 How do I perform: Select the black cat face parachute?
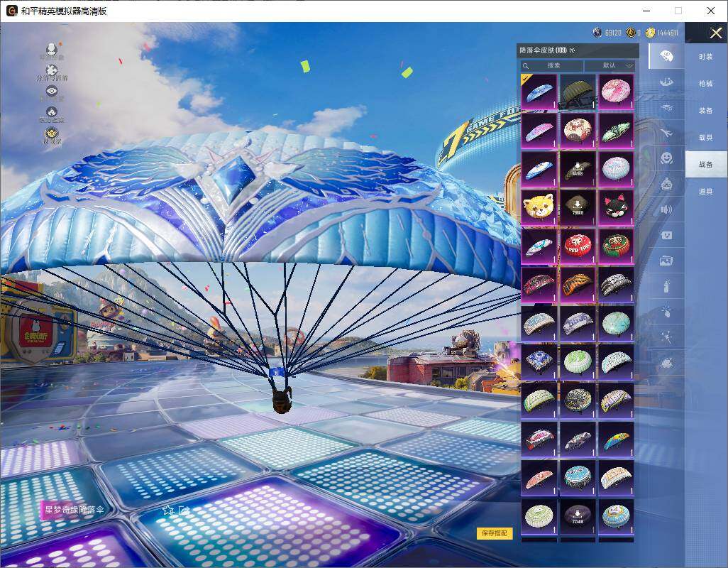coord(616,207)
